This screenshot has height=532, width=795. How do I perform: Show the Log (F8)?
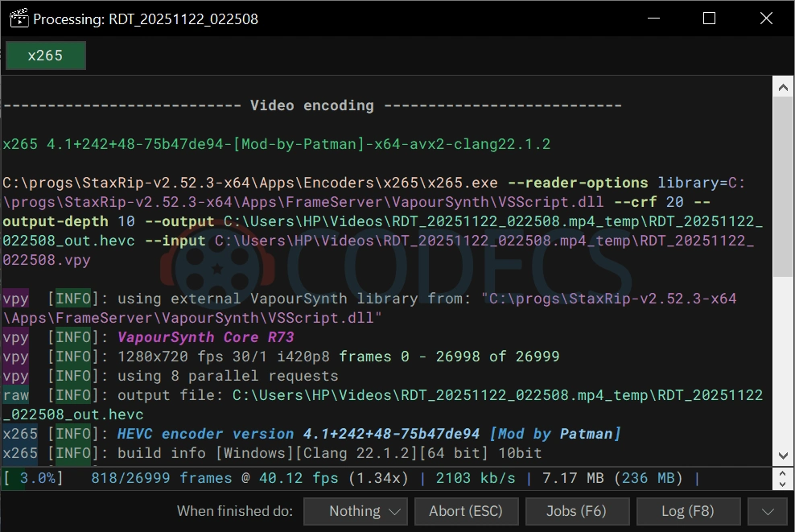[x=688, y=511]
